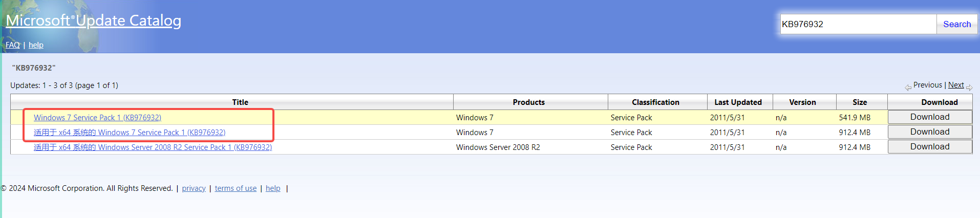The image size is (980, 218).
Task: Click the KB976932 search input field
Action: [858, 24]
